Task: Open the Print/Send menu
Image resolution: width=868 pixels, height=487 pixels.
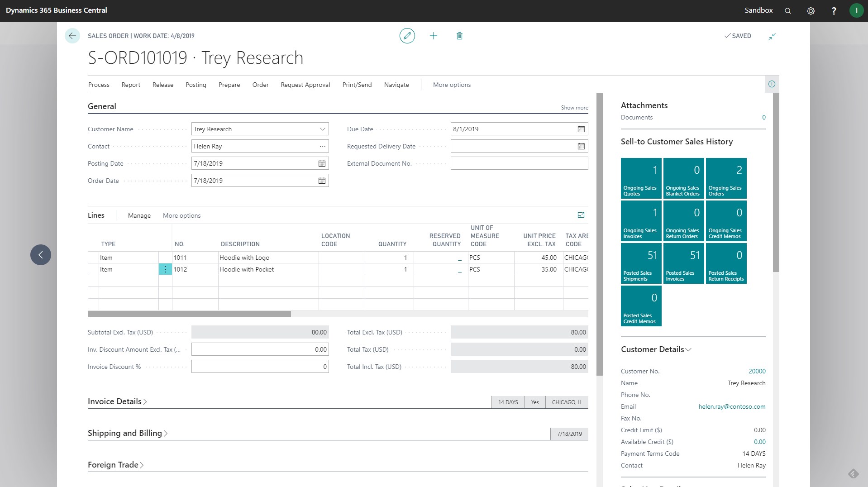Action: point(357,85)
